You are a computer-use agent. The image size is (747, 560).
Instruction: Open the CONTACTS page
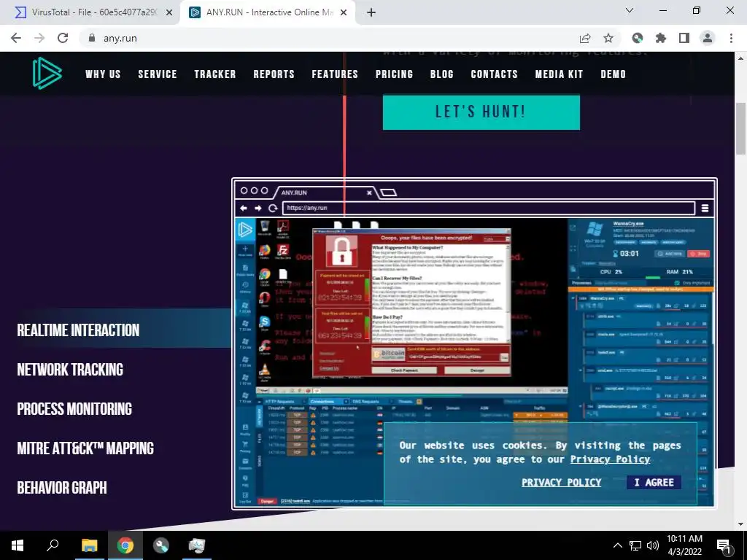[494, 74]
